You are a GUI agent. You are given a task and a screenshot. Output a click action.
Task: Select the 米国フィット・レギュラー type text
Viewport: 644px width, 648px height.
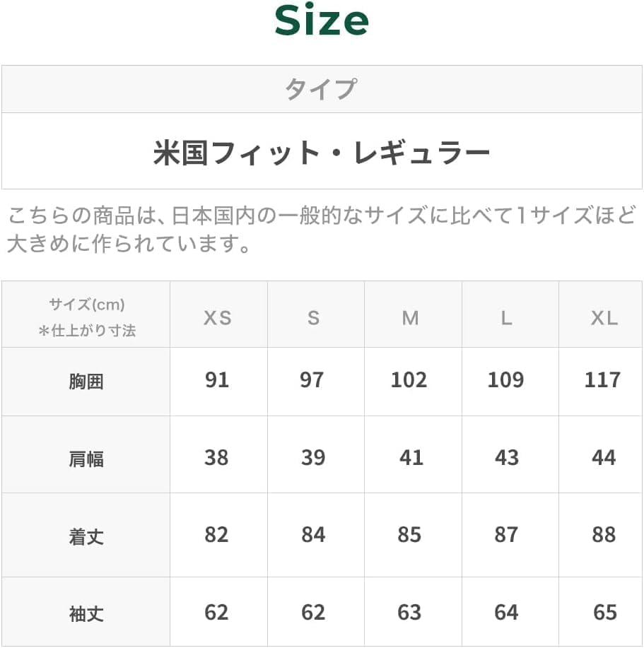pos(322,152)
